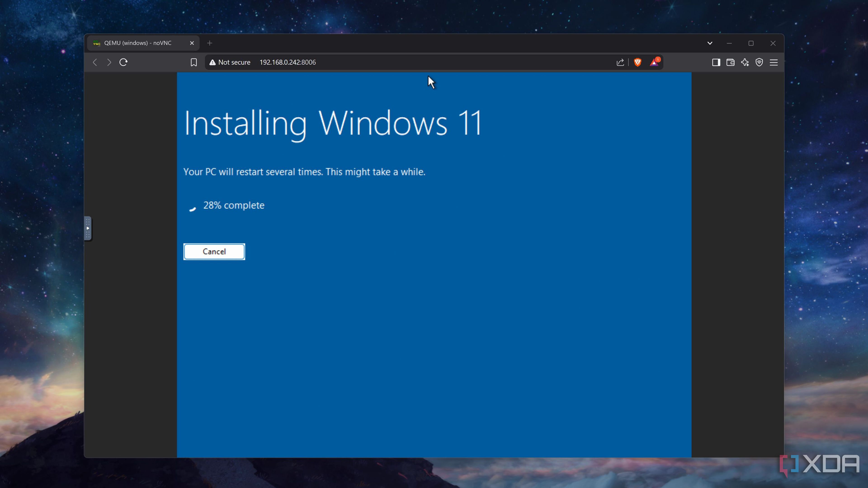
Task: Open the Brave Rewards triangle icon
Action: click(655, 62)
